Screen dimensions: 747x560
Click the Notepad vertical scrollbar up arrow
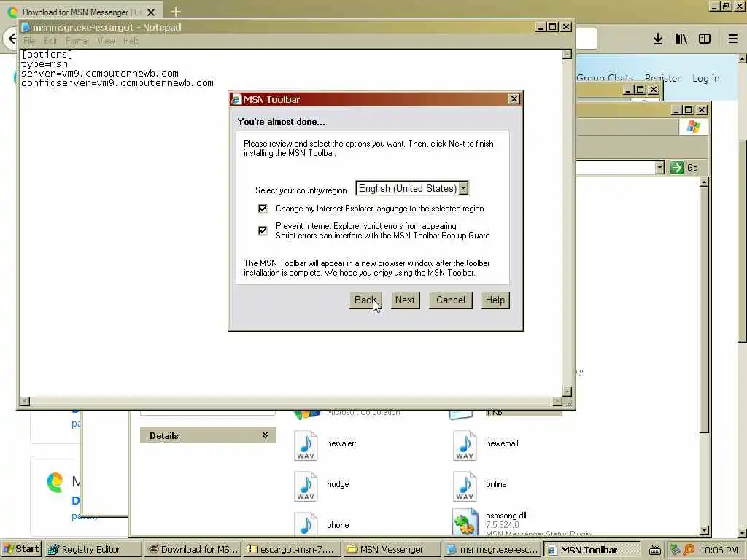[x=567, y=54]
